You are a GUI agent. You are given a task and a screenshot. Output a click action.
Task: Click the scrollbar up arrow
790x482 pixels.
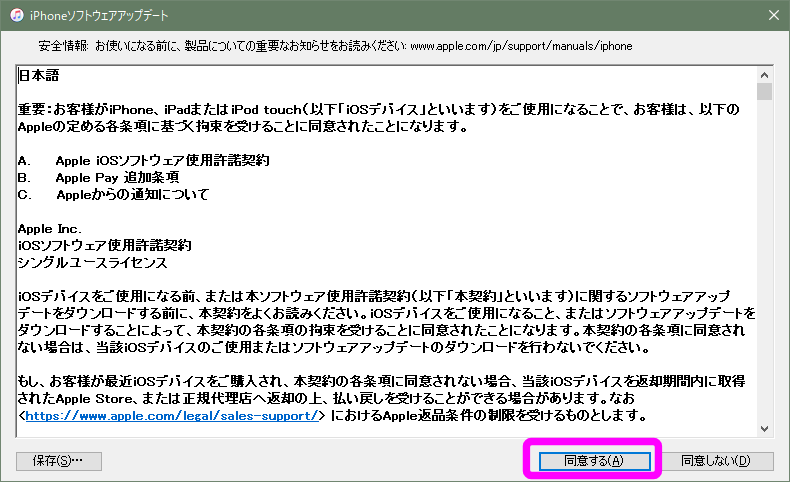pos(764,75)
